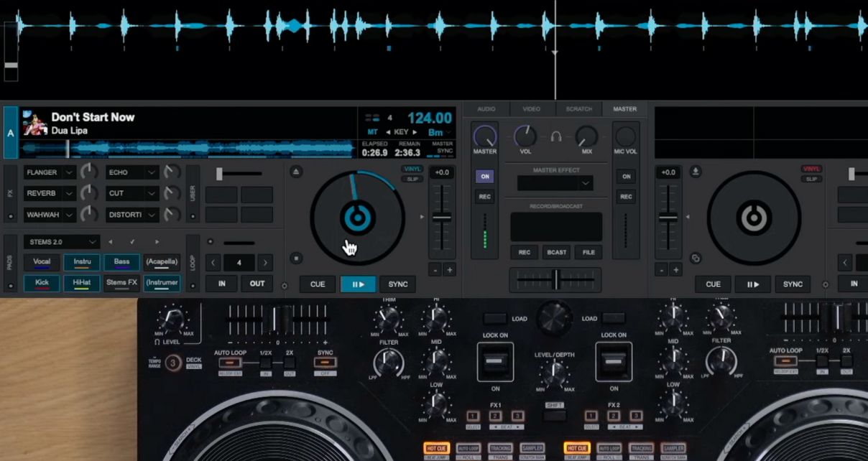
Task: Set loop IN point on deck A
Action: (222, 284)
